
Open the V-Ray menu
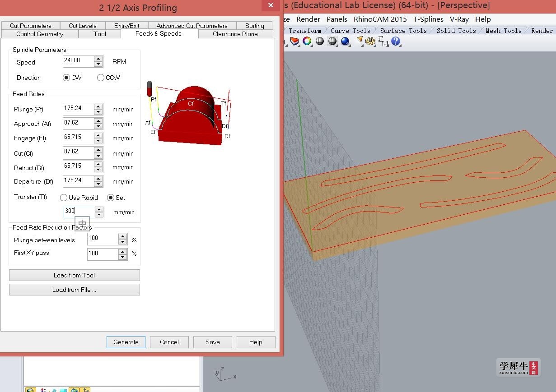point(459,19)
